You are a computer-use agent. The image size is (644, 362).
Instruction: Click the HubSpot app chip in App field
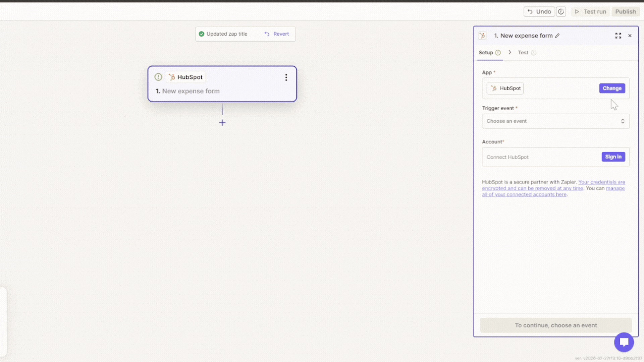pos(505,88)
